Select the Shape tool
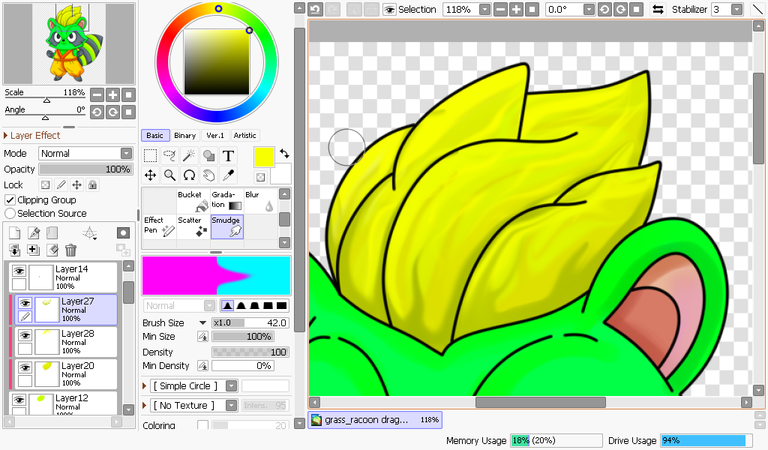Screen dimensions: 768x450 tap(209, 156)
